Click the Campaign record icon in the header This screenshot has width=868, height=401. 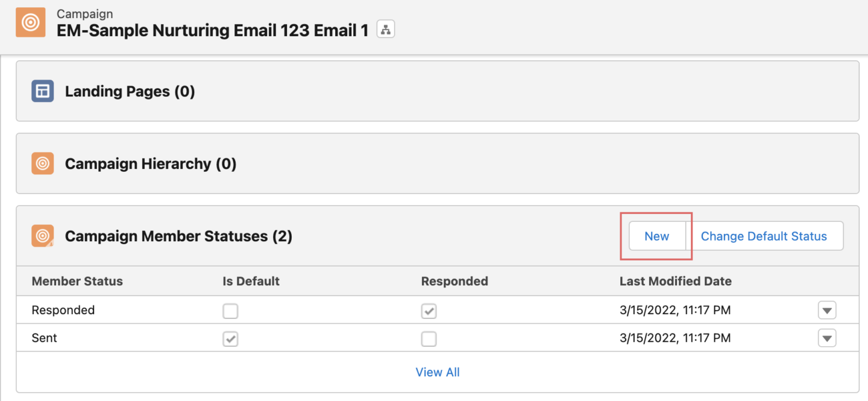pos(30,22)
